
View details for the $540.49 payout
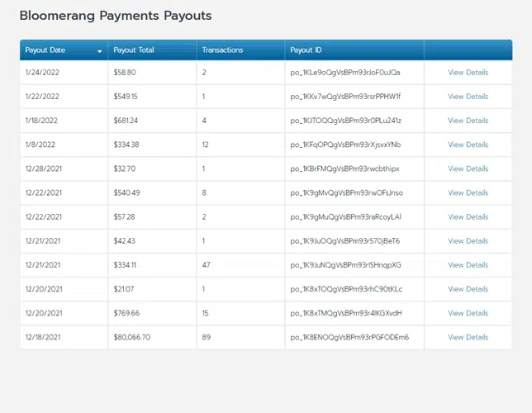[x=468, y=192]
